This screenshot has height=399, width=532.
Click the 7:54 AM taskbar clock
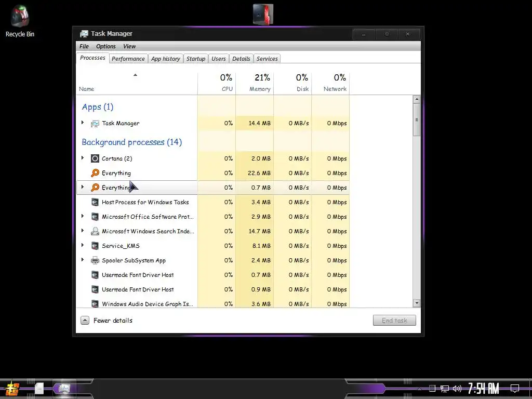click(x=484, y=389)
